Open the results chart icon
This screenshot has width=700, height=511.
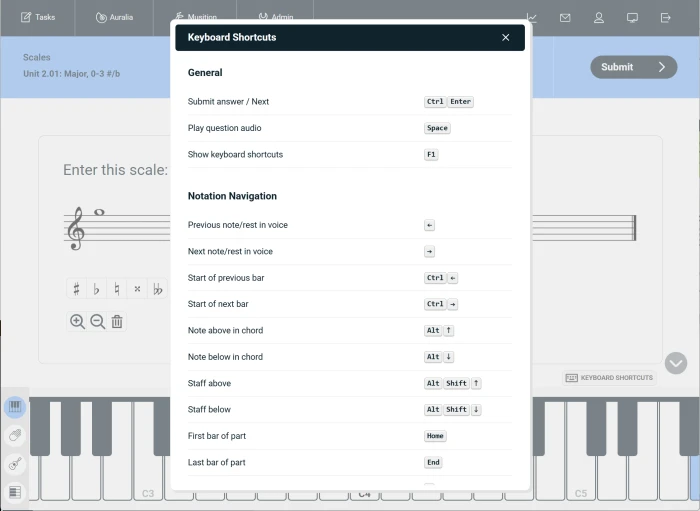pos(532,17)
